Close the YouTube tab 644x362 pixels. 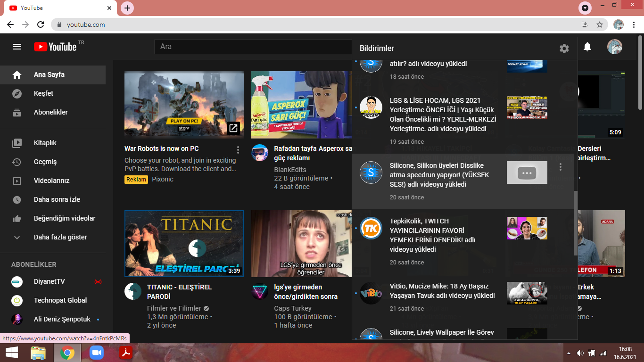click(109, 8)
